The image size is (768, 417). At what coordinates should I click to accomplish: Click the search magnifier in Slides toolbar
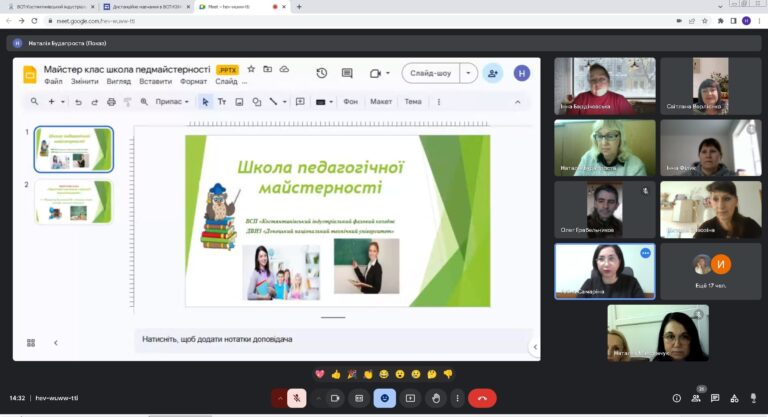(x=34, y=101)
